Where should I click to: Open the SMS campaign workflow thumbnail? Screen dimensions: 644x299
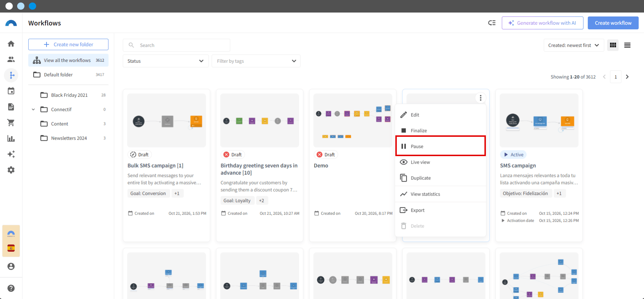click(539, 120)
